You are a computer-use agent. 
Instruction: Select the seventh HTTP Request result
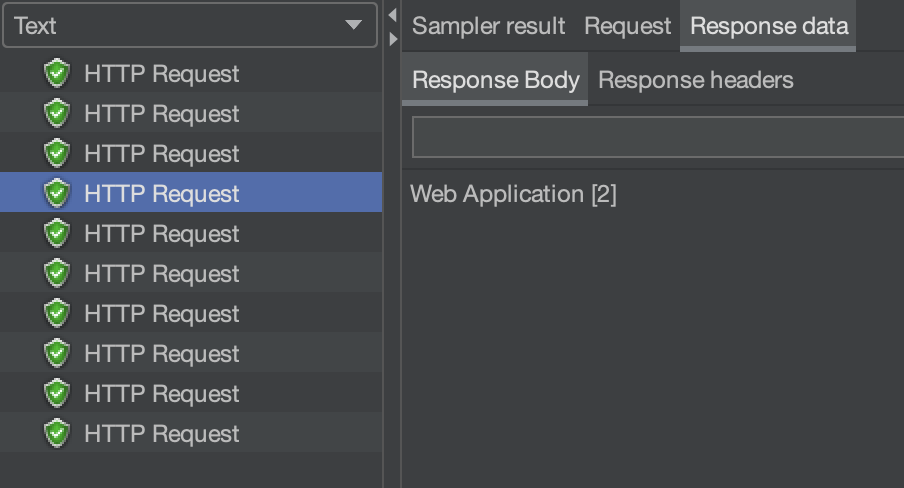[161, 314]
